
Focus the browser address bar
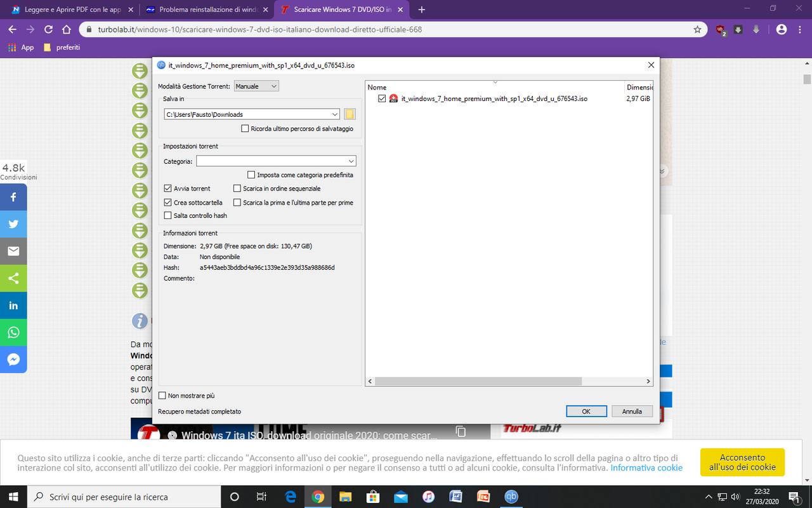point(387,29)
